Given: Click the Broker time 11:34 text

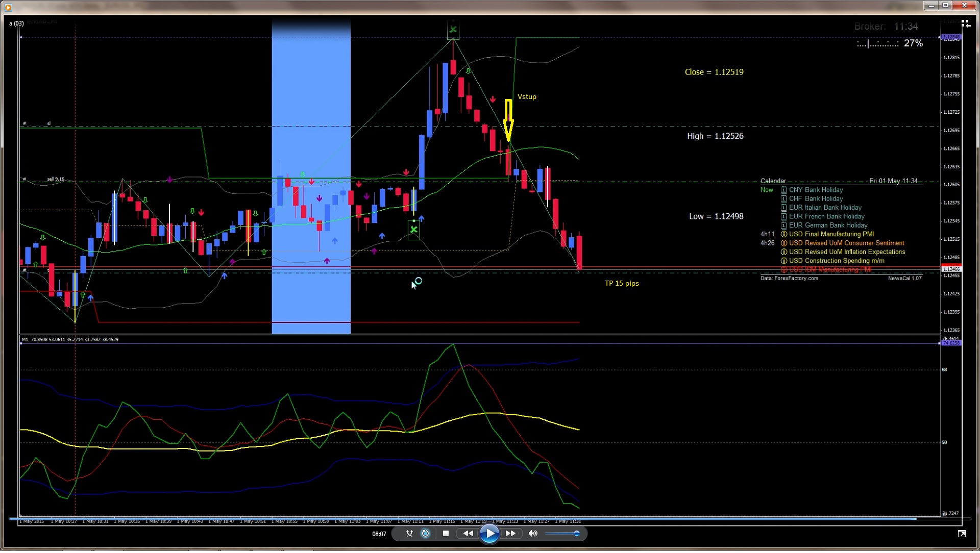Looking at the screenshot, I should pyautogui.click(x=886, y=27).
